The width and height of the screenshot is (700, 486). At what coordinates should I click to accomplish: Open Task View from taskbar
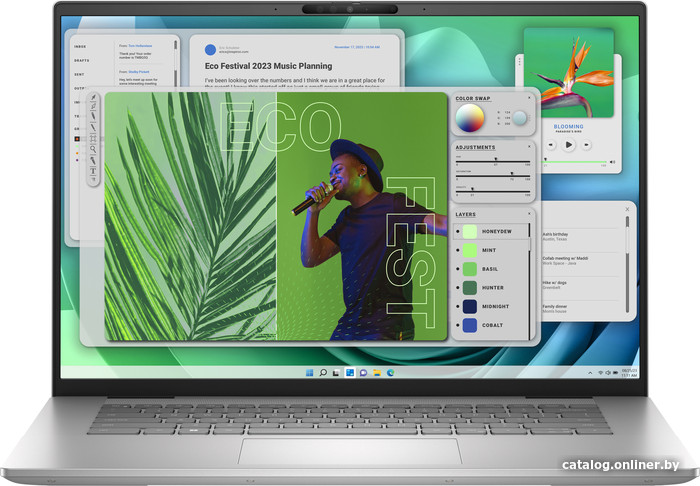click(x=336, y=372)
